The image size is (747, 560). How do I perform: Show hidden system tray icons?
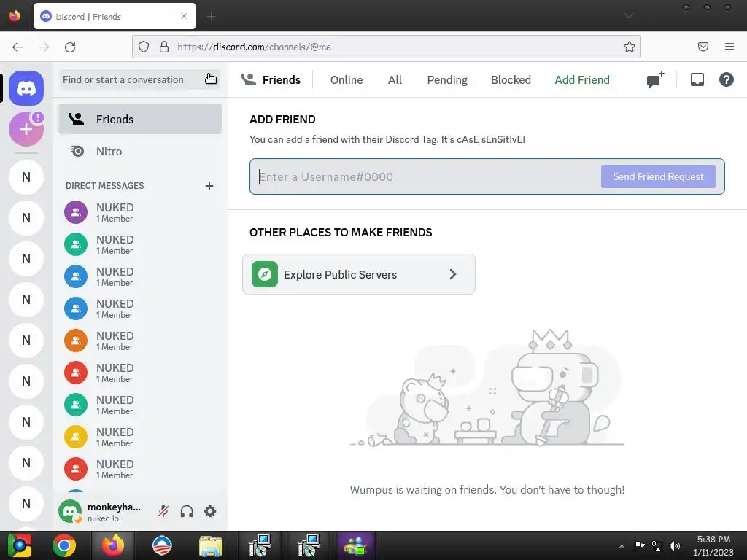622,546
